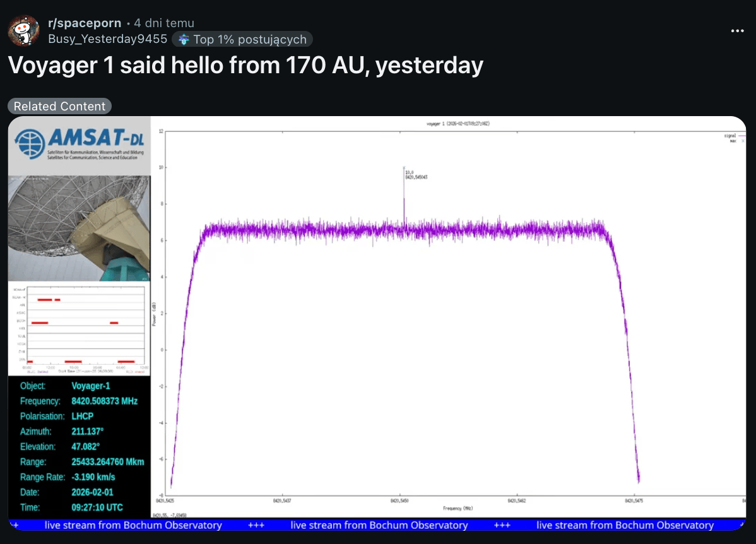Screen dimensions: 756x544
Task: Click the radio dish webcam picture
Action: click(x=79, y=228)
